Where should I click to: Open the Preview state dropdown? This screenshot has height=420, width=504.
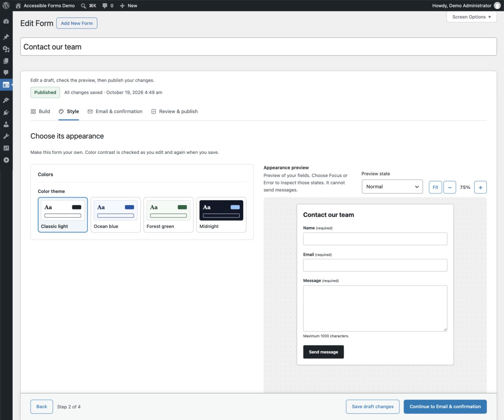click(x=392, y=187)
